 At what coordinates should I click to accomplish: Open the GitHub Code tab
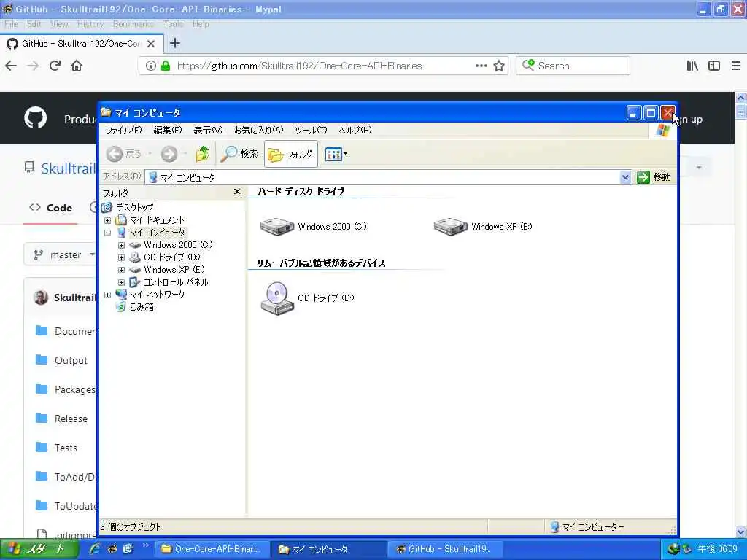point(50,208)
